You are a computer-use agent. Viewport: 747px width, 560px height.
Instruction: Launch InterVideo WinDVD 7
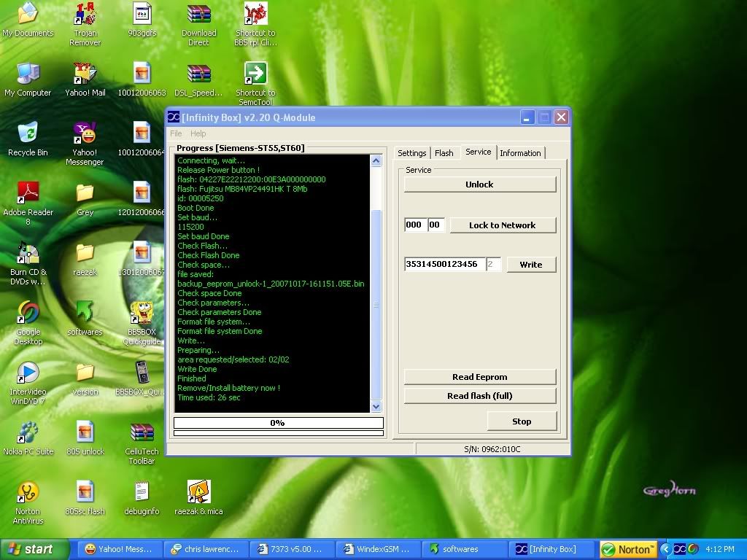coord(28,383)
